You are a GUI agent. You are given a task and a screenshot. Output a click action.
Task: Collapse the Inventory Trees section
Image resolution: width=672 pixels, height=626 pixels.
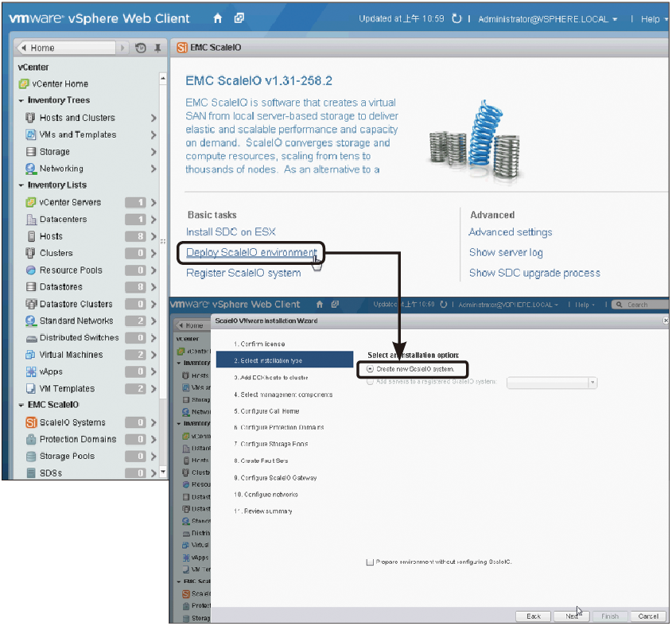click(21, 100)
